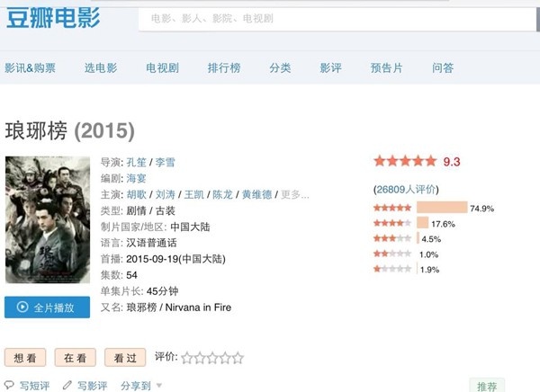This screenshot has height=392, width=540.
Task: Mark the show as 想看
Action: [25, 358]
